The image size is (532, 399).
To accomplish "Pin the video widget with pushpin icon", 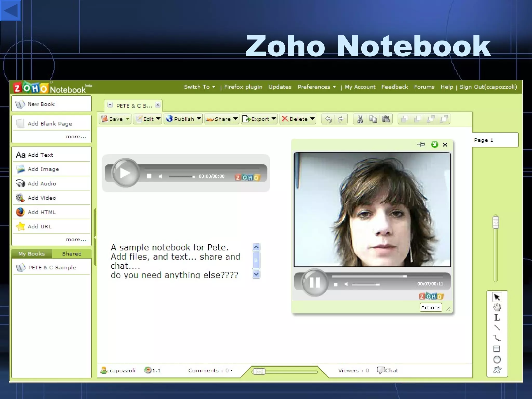I will pyautogui.click(x=421, y=144).
